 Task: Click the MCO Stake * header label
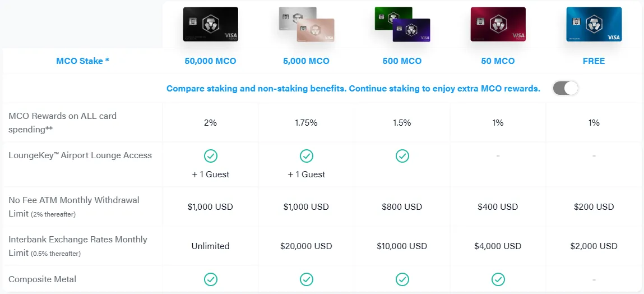click(82, 61)
